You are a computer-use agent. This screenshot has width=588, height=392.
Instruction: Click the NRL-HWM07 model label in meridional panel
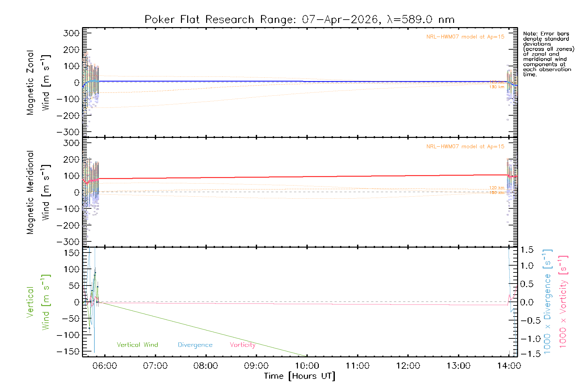click(465, 147)
